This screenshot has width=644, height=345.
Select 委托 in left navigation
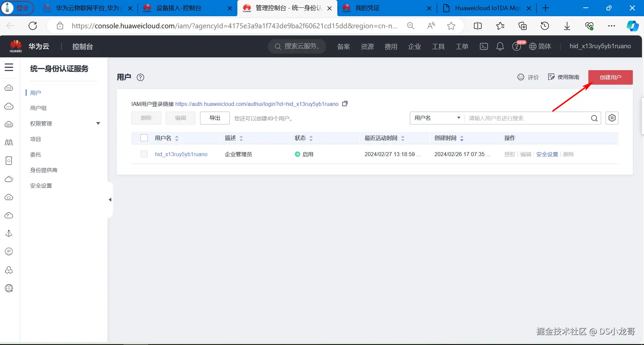[35, 154]
